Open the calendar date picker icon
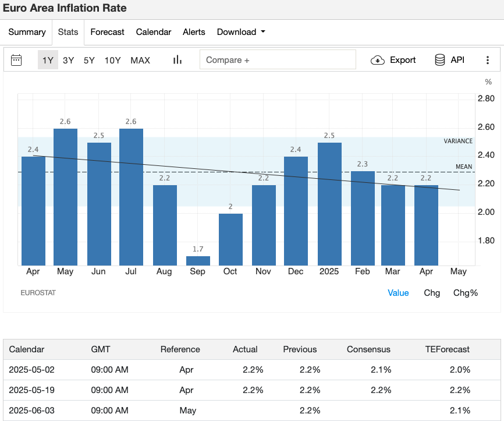The image size is (504, 421). (16, 60)
